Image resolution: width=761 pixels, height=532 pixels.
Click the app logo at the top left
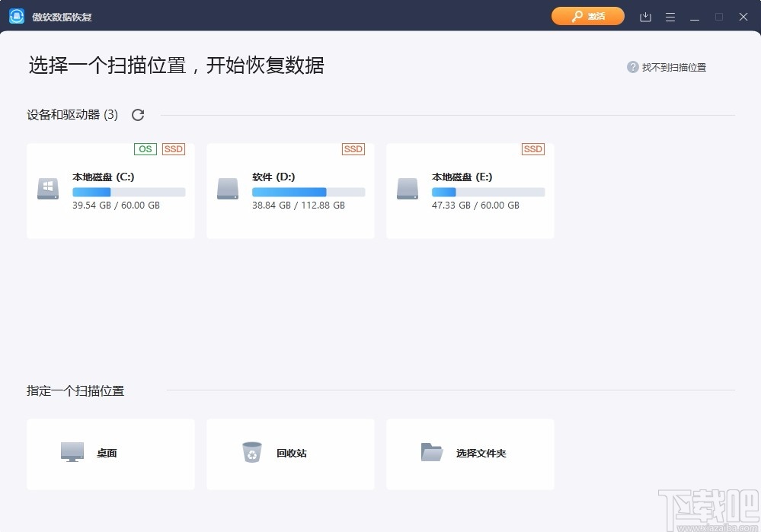coord(16,15)
